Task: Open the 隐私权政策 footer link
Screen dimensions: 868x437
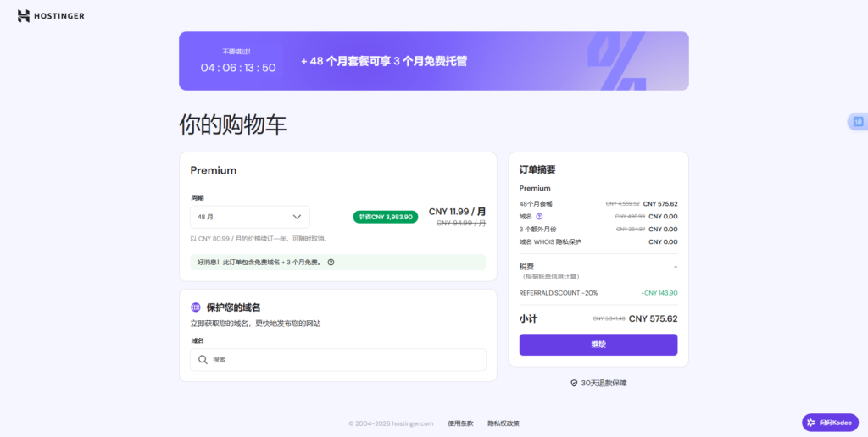Action: (x=503, y=423)
